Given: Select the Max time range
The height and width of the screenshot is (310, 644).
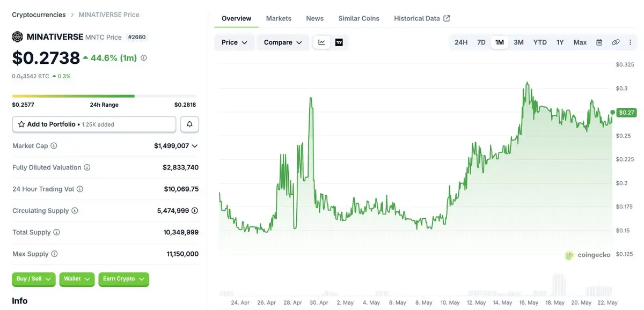Looking at the screenshot, I should tap(580, 42).
